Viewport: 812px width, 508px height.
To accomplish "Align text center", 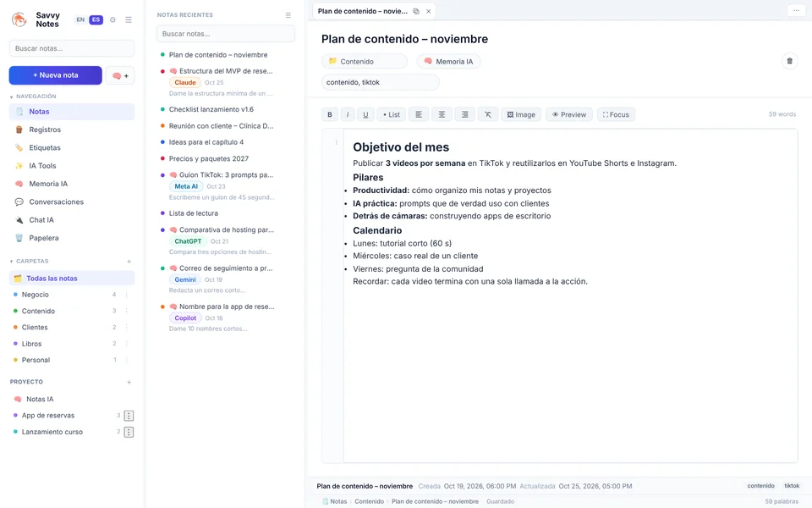I will tap(442, 114).
